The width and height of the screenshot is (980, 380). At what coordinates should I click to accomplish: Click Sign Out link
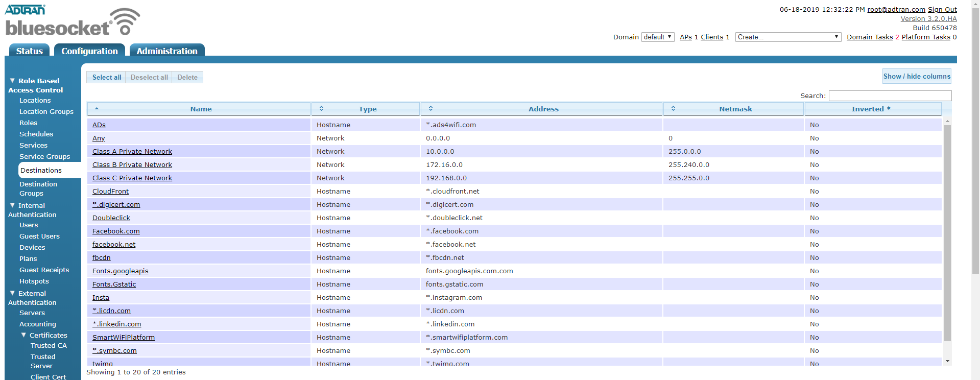click(942, 9)
